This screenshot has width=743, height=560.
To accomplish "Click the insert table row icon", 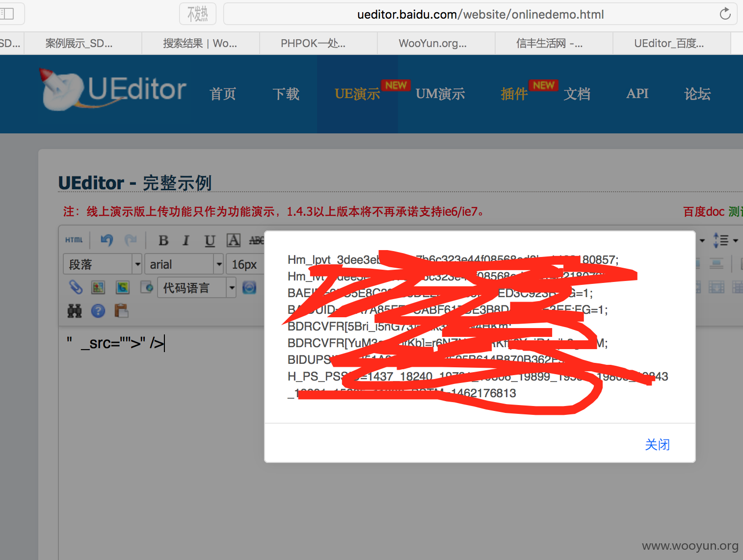I will tap(716, 287).
